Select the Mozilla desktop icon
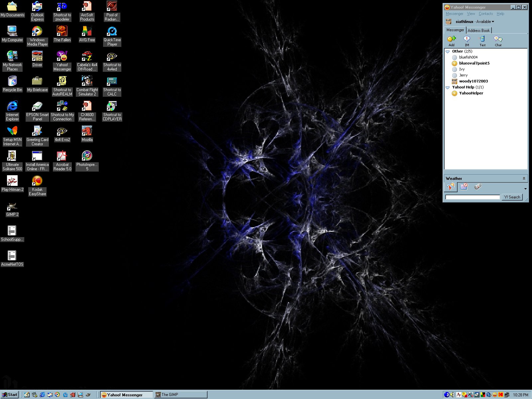 click(x=87, y=134)
